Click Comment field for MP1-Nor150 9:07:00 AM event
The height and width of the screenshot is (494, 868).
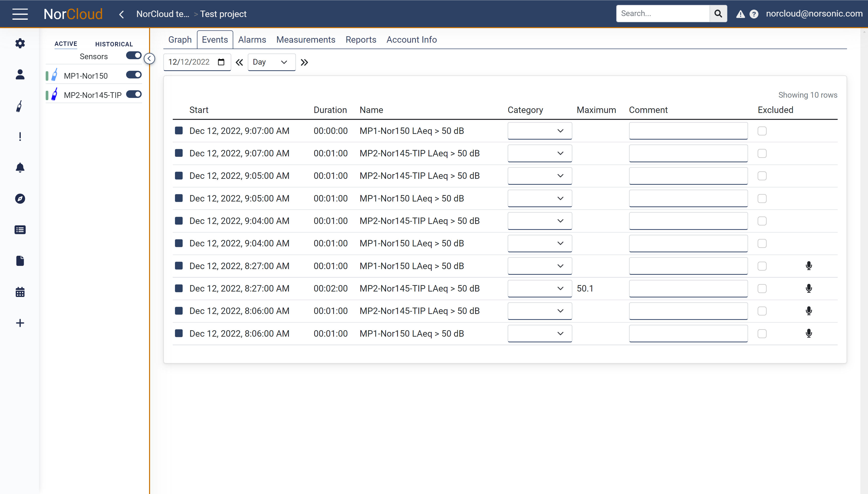coord(688,131)
